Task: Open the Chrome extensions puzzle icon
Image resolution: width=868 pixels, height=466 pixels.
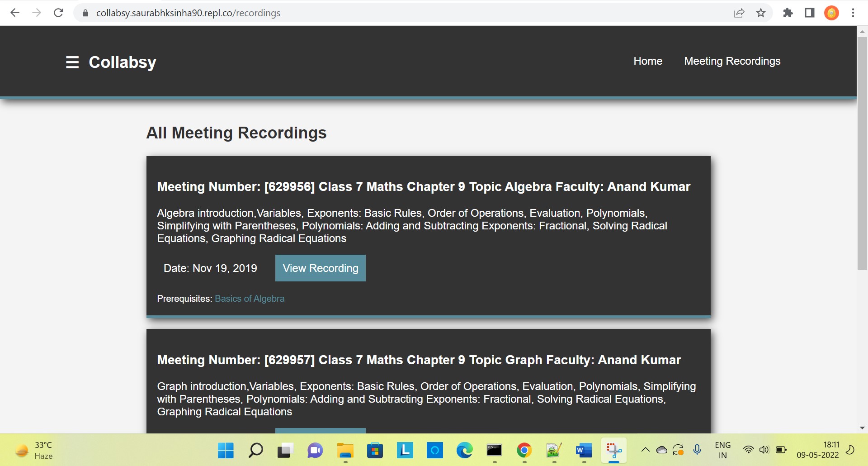Action: pyautogui.click(x=788, y=13)
